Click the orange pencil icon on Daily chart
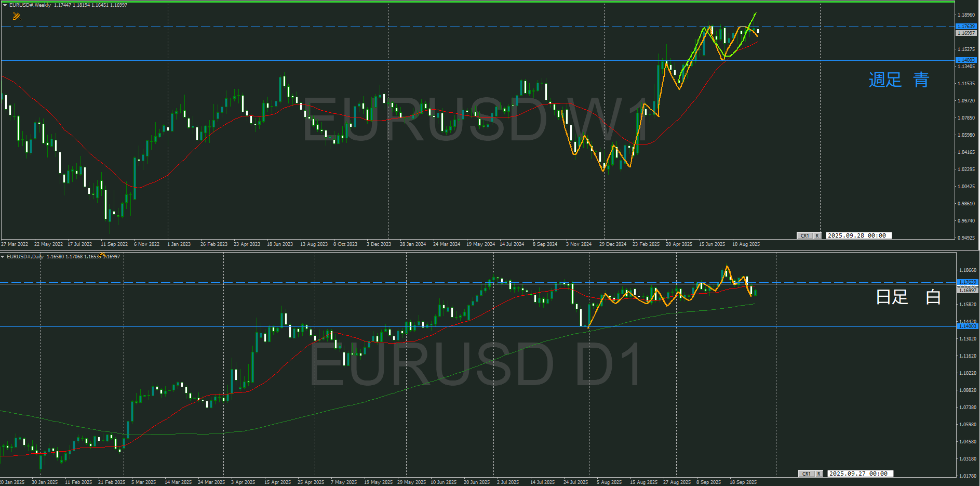Image resolution: width=980 pixels, height=486 pixels. (102, 254)
